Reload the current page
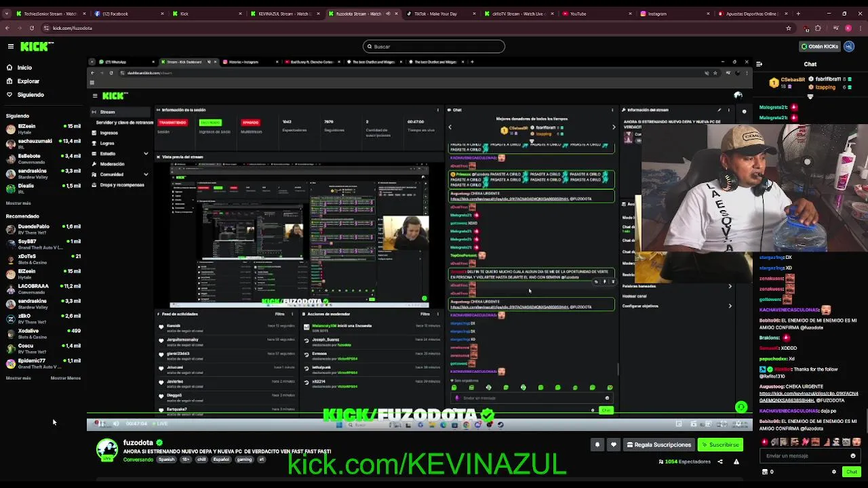This screenshot has width=868, height=488. 31,28
